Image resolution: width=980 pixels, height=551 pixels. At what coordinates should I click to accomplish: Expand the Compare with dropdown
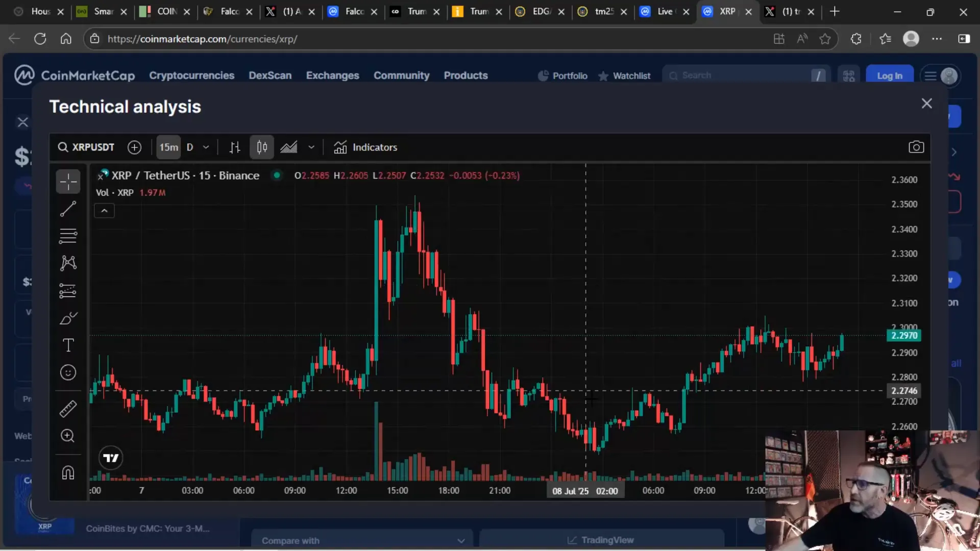pos(362,540)
